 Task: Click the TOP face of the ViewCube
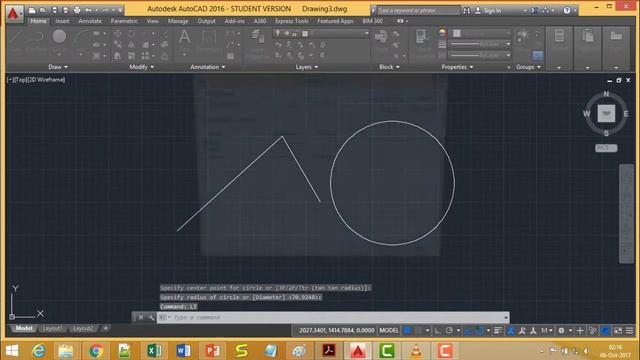tap(606, 113)
